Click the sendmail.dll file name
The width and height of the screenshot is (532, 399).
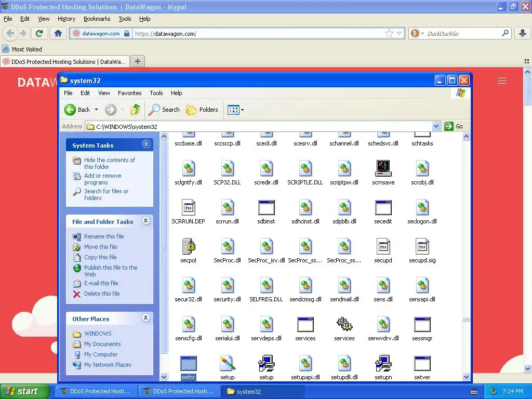pos(344,299)
